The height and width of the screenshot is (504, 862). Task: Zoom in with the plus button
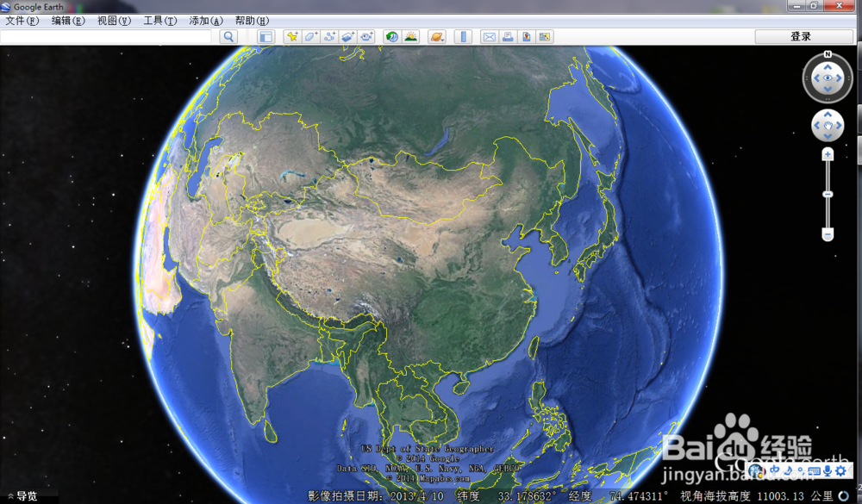click(828, 154)
